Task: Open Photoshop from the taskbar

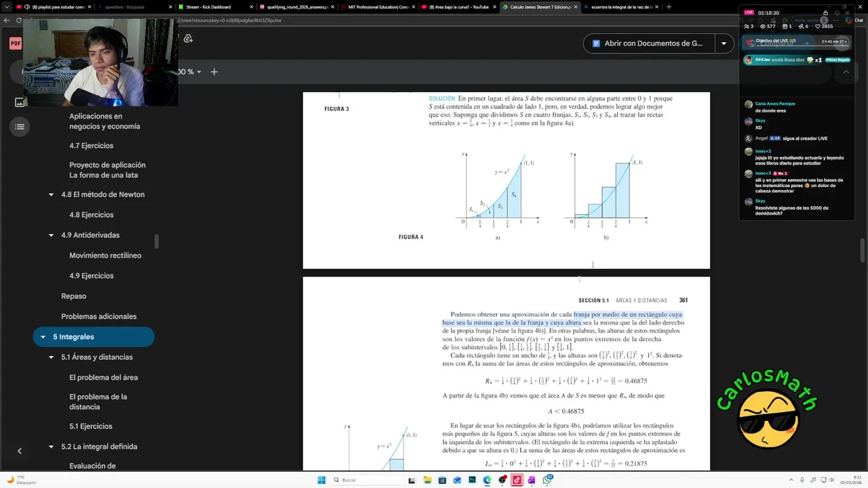Action: (x=472, y=480)
